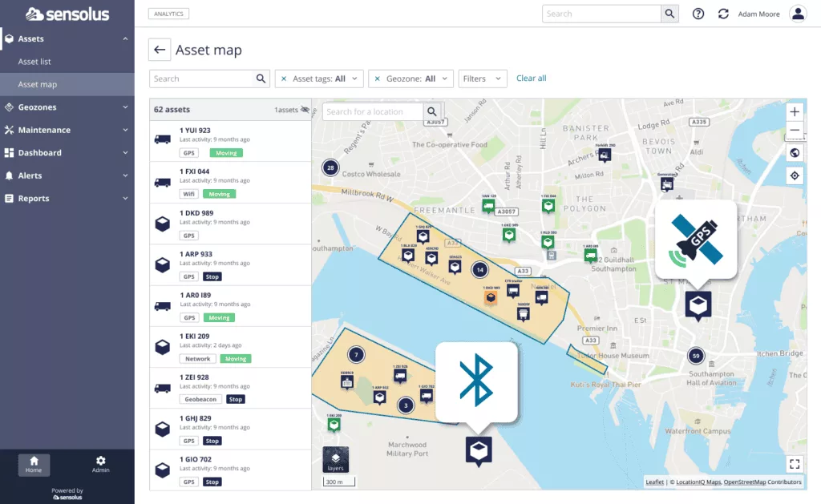Open Asset list in sidebar
The height and width of the screenshot is (504, 821).
point(35,62)
